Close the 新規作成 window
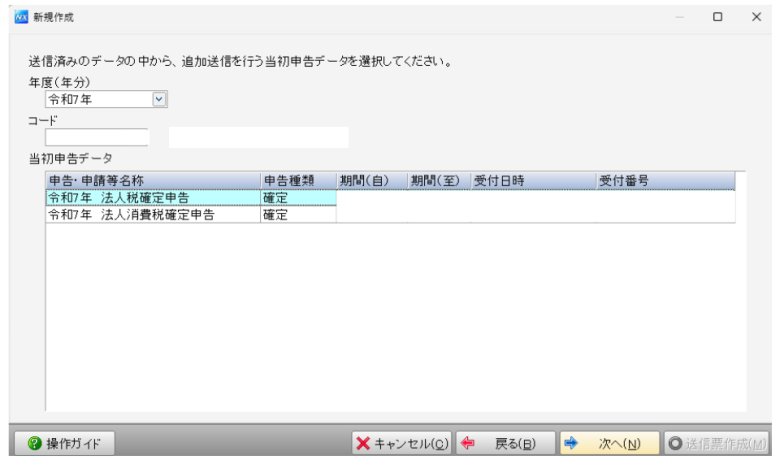The image size is (780, 460). [x=757, y=17]
